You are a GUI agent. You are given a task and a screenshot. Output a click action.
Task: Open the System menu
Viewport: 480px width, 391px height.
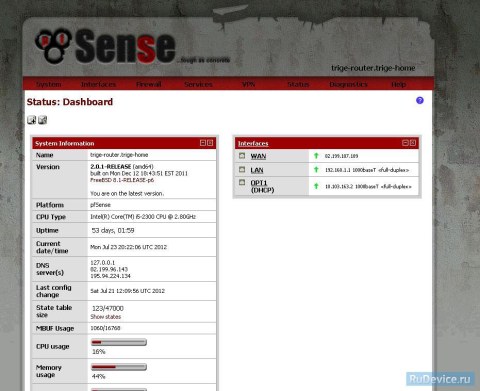tap(49, 84)
